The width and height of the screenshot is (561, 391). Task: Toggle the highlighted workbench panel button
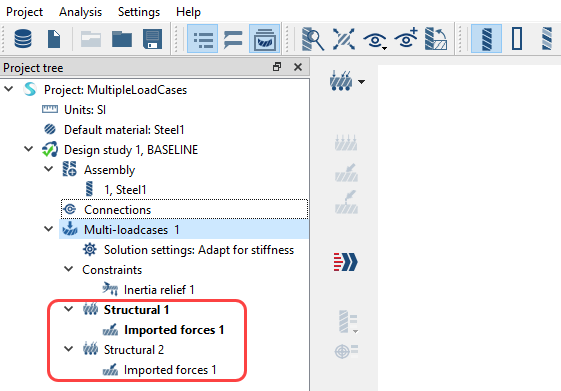264,39
